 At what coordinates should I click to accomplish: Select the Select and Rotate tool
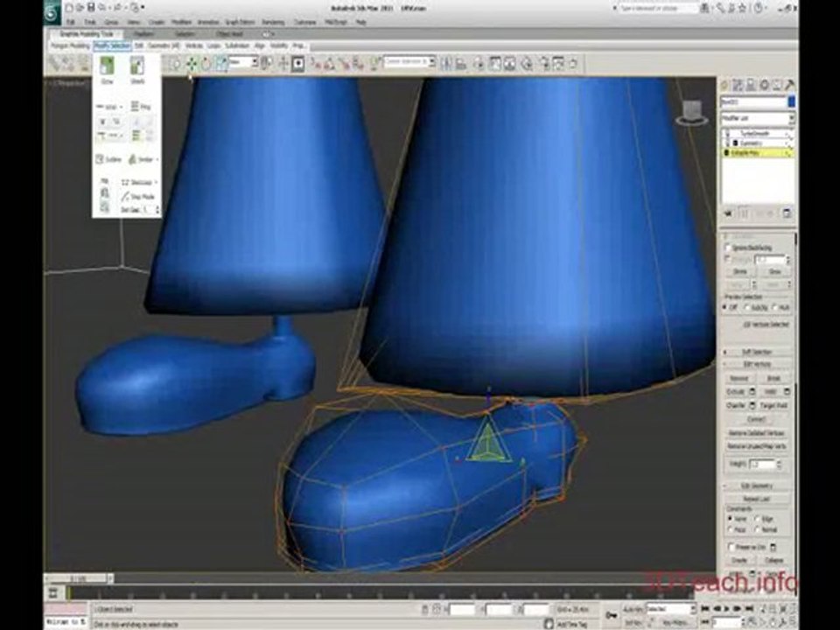(x=206, y=64)
